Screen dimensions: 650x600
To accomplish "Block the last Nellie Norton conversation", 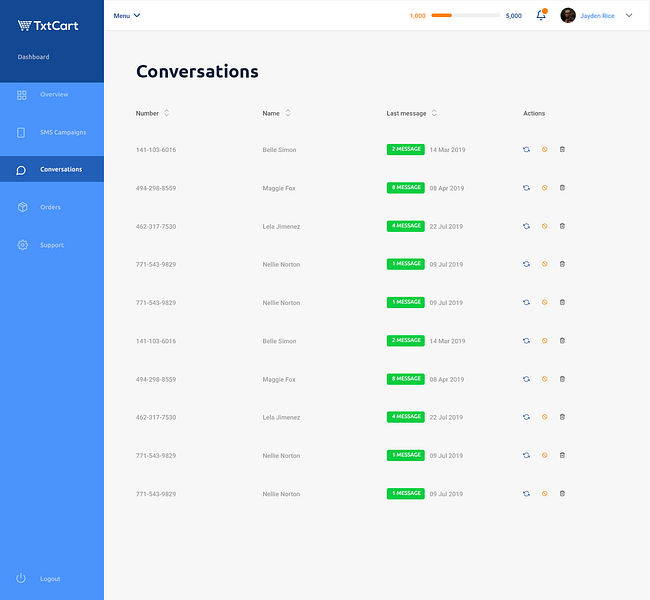I will [544, 493].
